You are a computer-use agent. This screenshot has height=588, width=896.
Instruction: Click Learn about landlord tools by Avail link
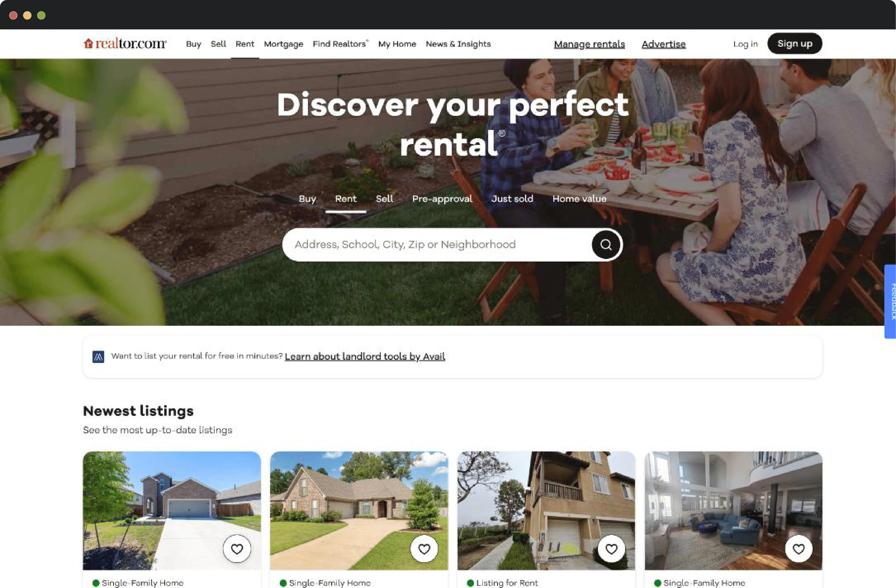365,356
